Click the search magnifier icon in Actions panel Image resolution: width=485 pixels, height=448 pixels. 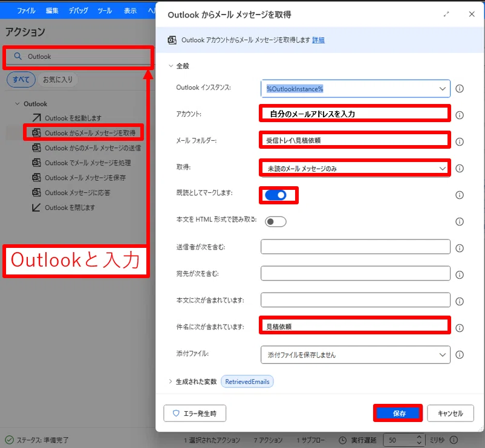18,56
